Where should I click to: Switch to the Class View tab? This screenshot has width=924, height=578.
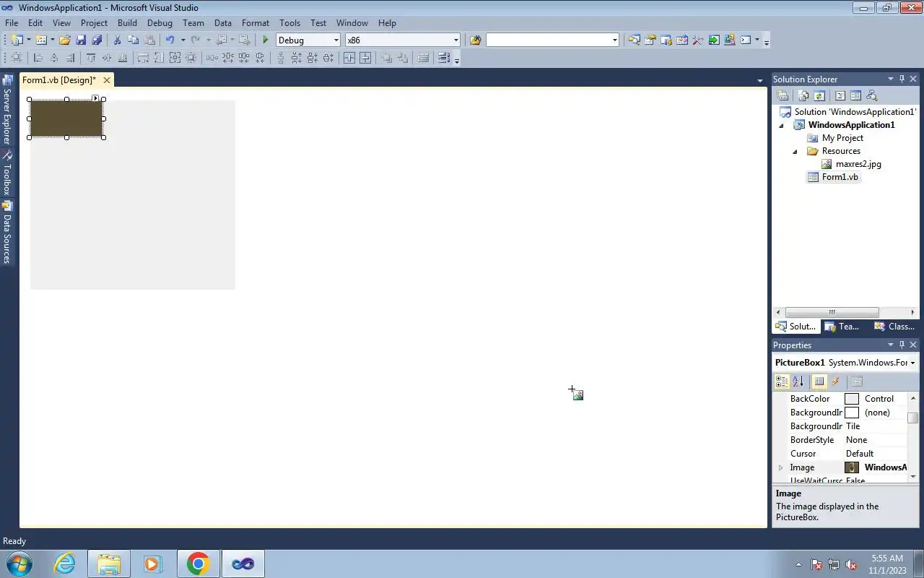(895, 326)
